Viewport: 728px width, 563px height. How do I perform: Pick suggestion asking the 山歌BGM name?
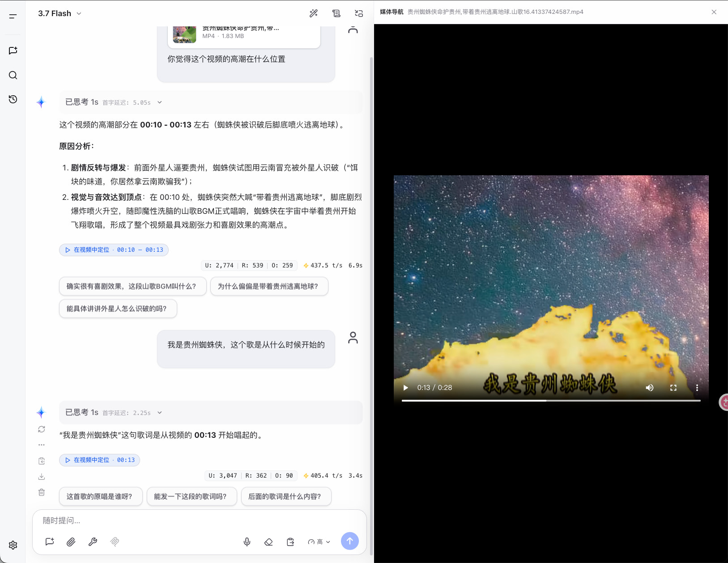click(x=133, y=286)
